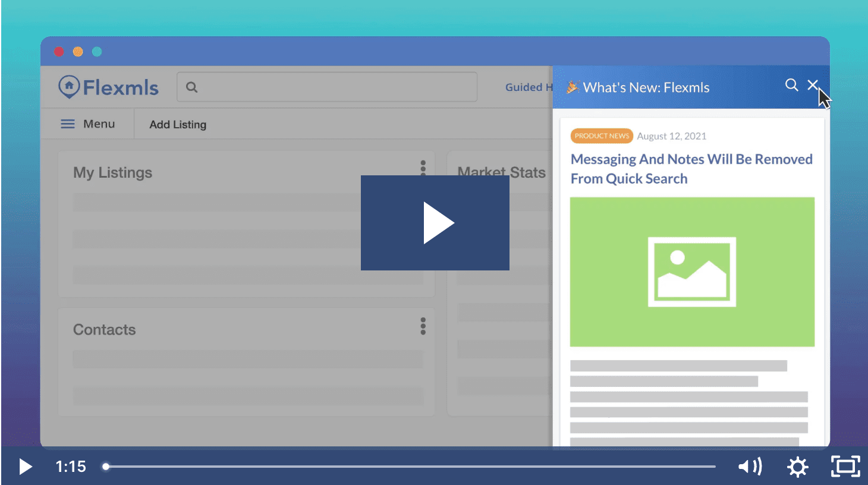Click the Market Stats heading
Image resolution: width=868 pixels, height=485 pixels.
(501, 173)
